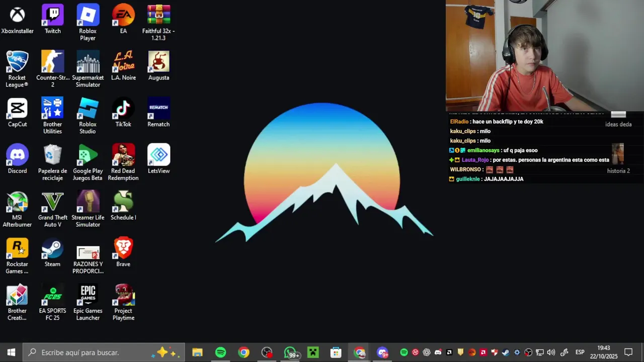This screenshot has width=644, height=362.
Task: Select the Rockstar Games launcher icon
Action: 17,256
